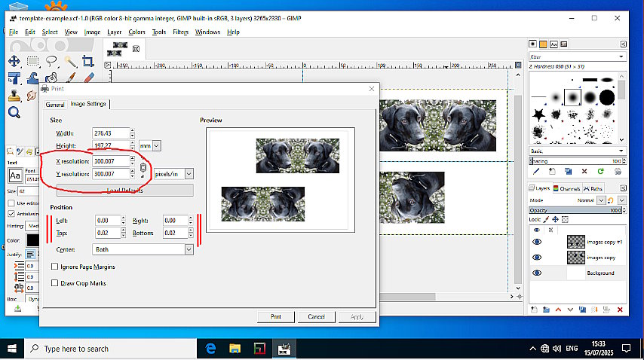Raise the layer with up arrow

pyautogui.click(x=558, y=310)
